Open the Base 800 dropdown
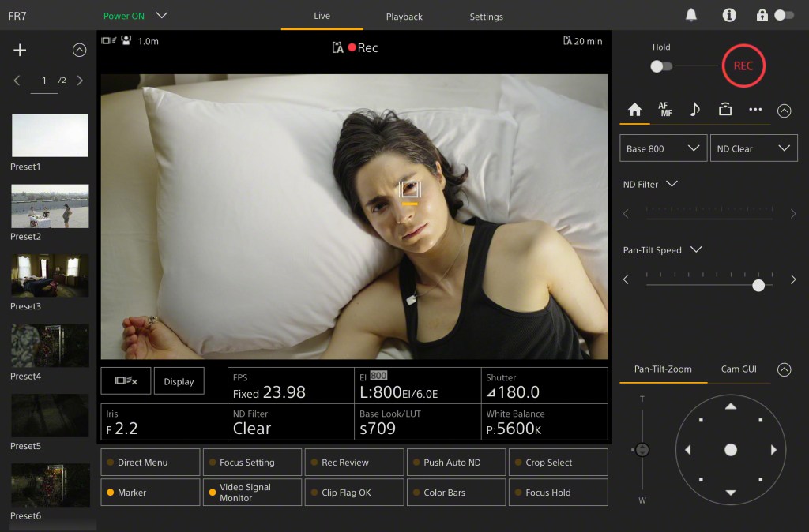Screen dimensions: 809x532 tap(663, 148)
